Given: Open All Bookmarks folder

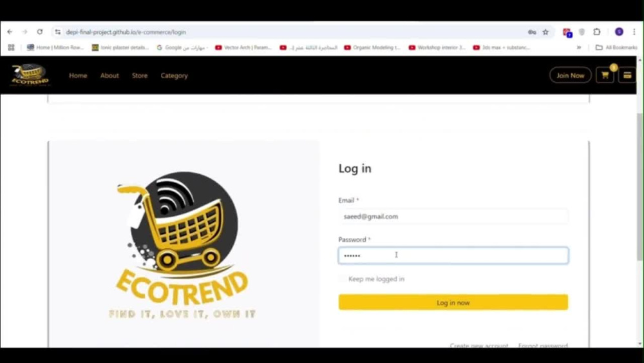Looking at the screenshot, I should point(616,48).
